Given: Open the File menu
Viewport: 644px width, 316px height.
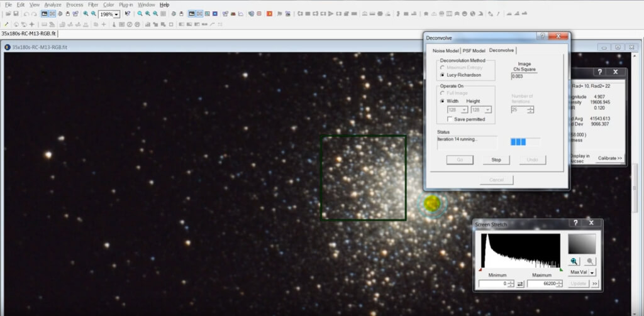Looking at the screenshot, I should (8, 5).
